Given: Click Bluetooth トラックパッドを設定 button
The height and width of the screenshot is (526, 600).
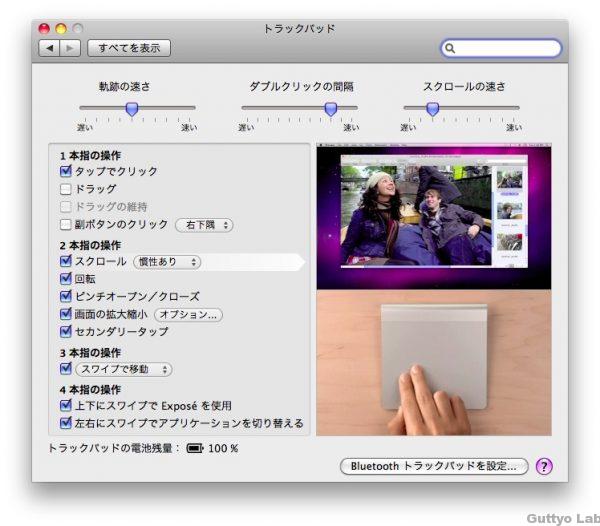Looking at the screenshot, I should coord(433,466).
